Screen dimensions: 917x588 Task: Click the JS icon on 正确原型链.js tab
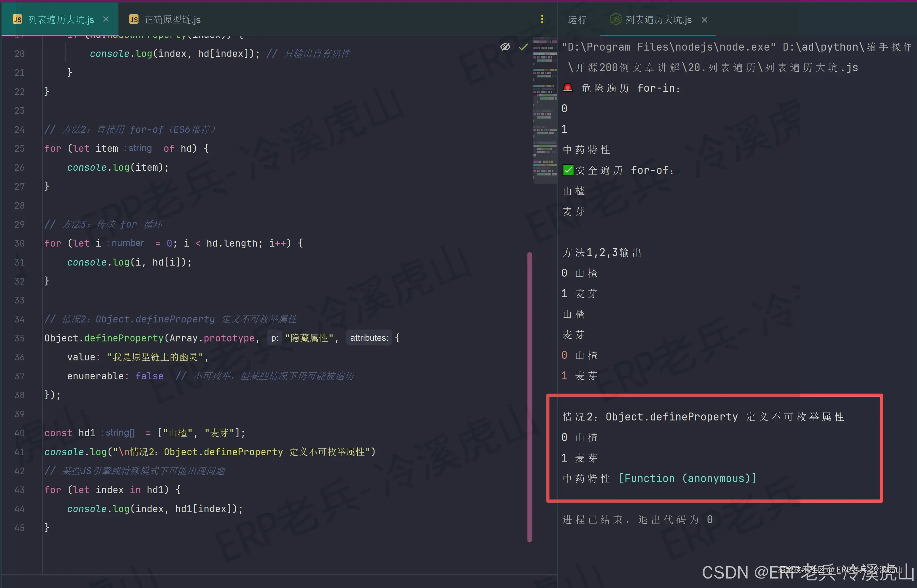(134, 20)
